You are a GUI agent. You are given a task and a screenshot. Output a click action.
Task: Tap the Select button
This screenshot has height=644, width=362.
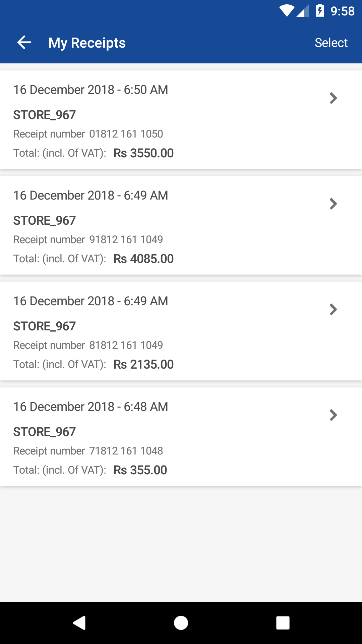(x=331, y=43)
